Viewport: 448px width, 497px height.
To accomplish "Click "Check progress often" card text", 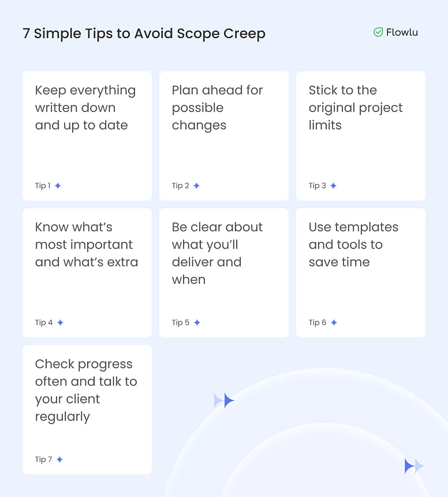I will (86, 390).
